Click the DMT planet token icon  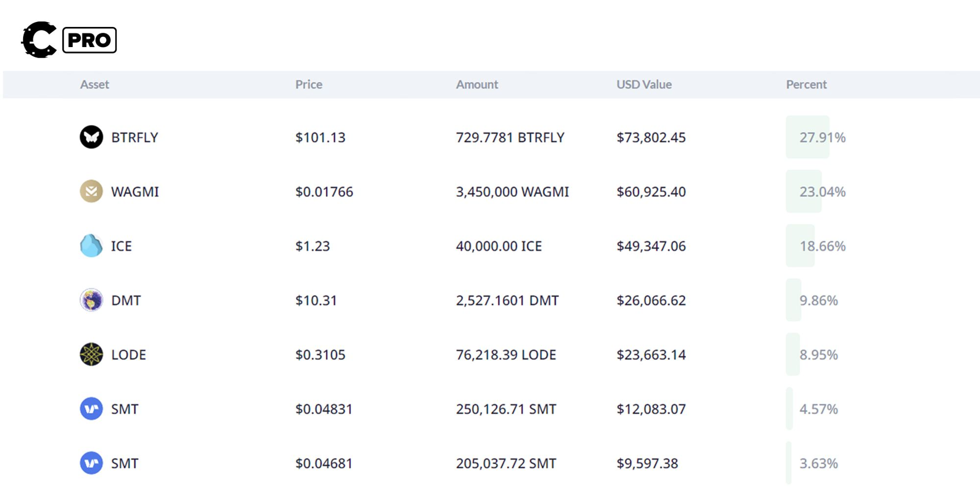tap(91, 300)
